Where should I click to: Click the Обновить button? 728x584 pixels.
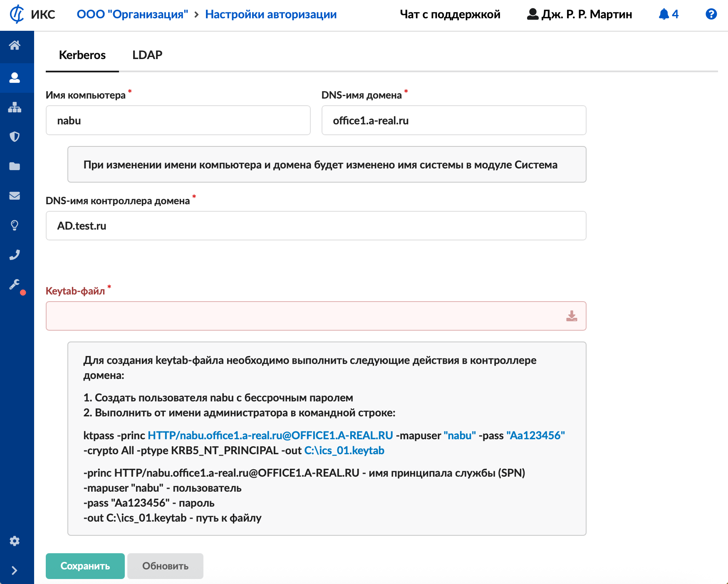pyautogui.click(x=165, y=566)
